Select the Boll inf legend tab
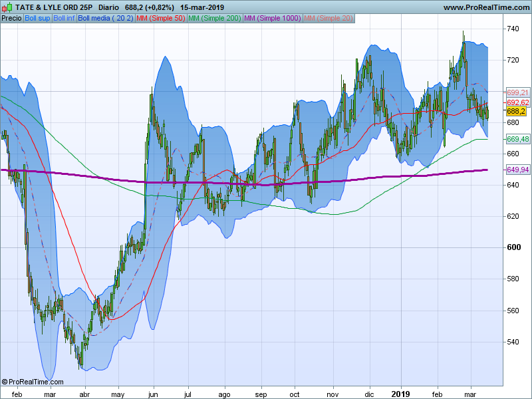 (64, 19)
